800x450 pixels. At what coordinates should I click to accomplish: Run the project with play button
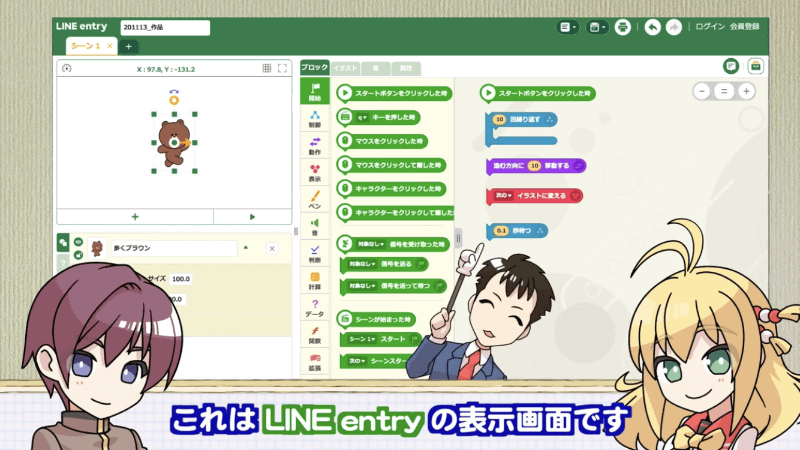(252, 217)
